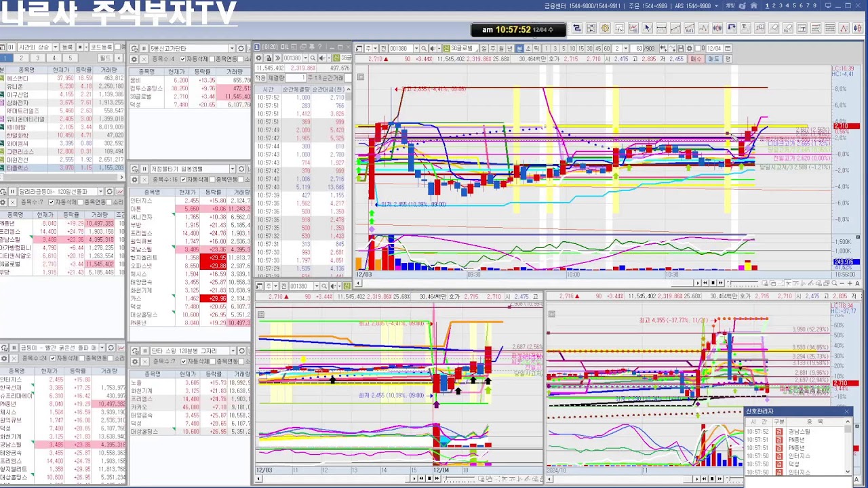
Task: Open the period value 2 dropdown in the chart header
Action: coord(625,48)
